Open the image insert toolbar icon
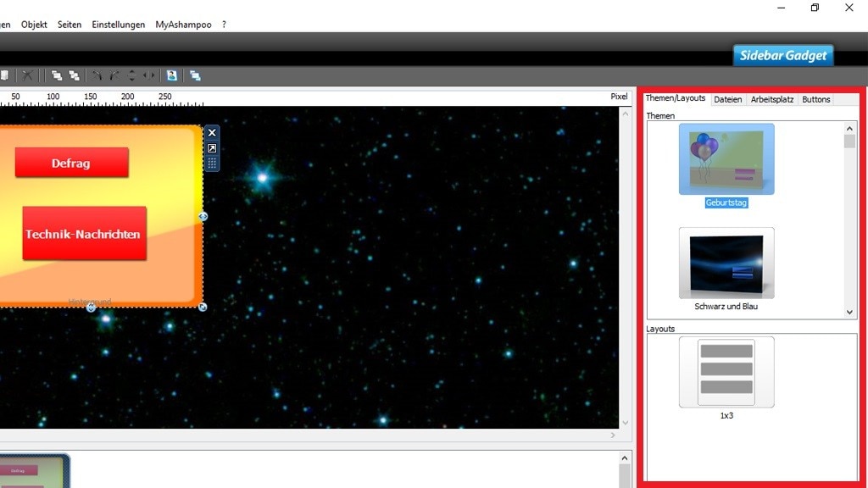The width and height of the screenshot is (868, 488). coord(171,75)
